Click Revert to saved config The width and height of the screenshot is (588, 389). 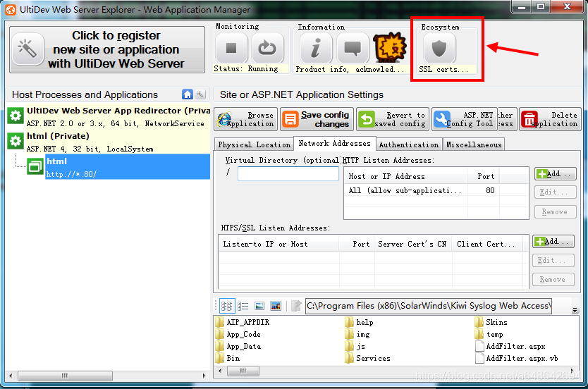tap(392, 119)
